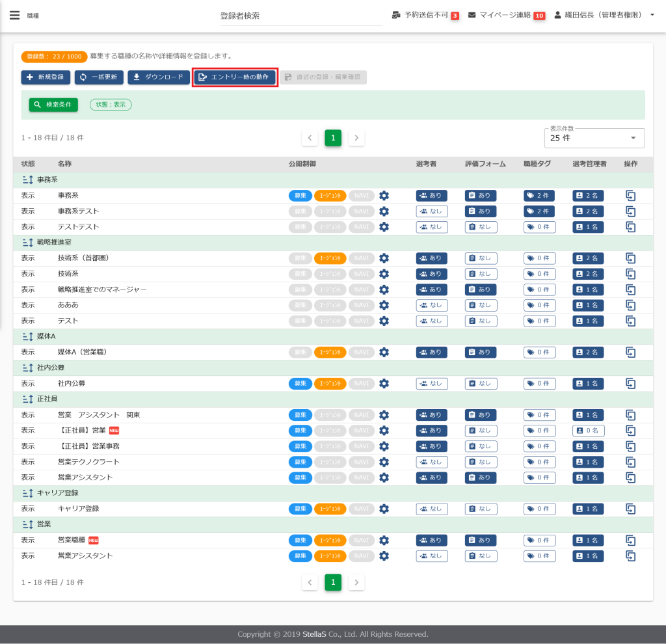Screen dimensions: 666x644
Task: Open 予約送信不可 notification icon
Action: (x=396, y=15)
